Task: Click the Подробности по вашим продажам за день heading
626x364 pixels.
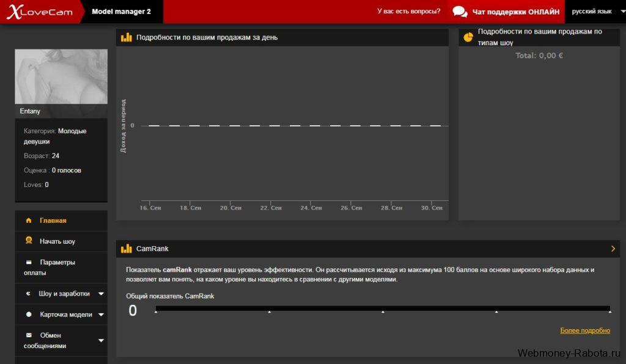Action: 207,37
